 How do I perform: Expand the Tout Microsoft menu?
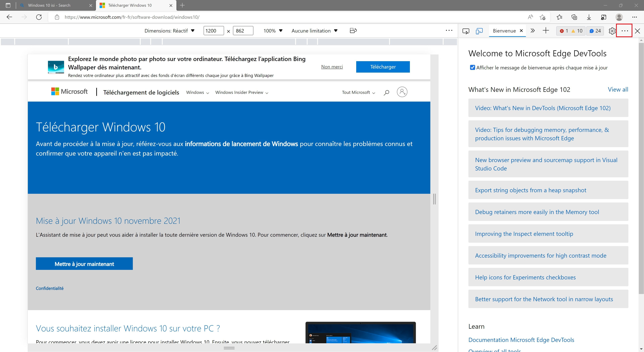pyautogui.click(x=359, y=92)
